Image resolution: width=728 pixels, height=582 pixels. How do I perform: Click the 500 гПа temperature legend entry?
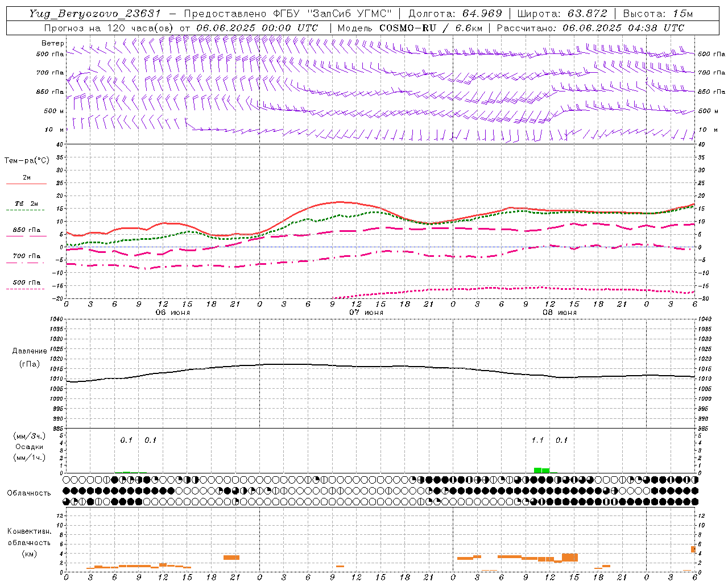coord(26,285)
